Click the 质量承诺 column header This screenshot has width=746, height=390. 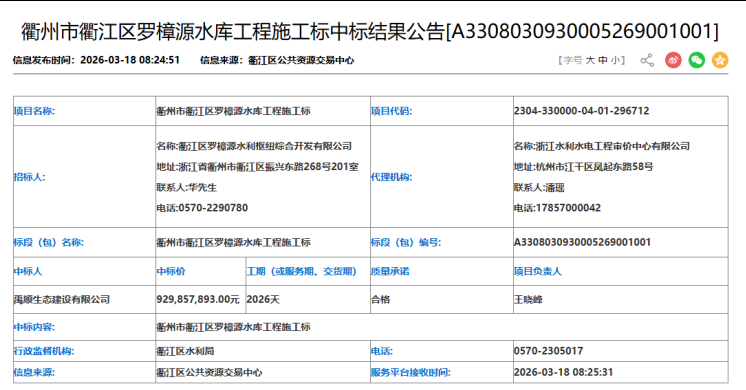[x=390, y=272]
